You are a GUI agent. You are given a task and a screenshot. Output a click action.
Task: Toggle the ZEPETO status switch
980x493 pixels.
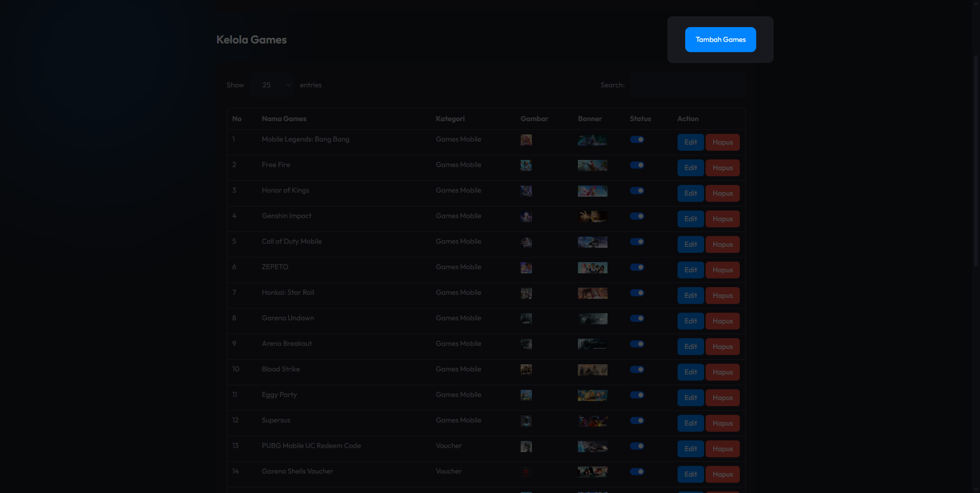(637, 267)
